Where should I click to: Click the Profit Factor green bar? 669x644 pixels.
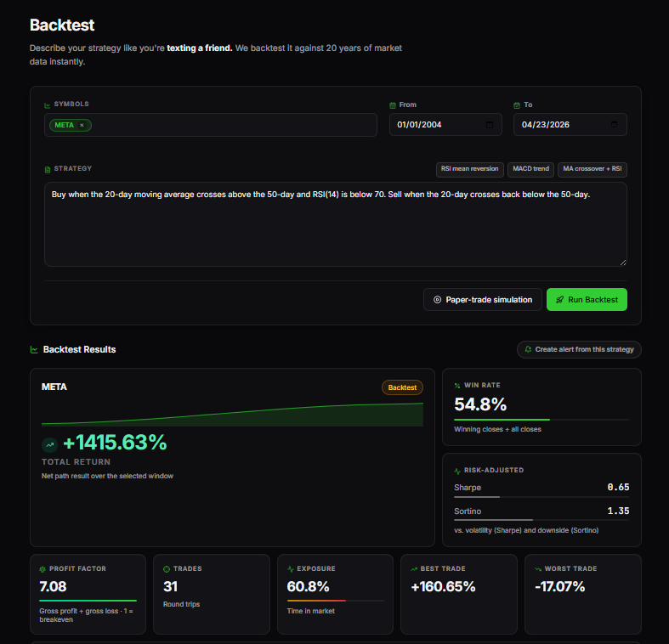pyautogui.click(x=88, y=601)
